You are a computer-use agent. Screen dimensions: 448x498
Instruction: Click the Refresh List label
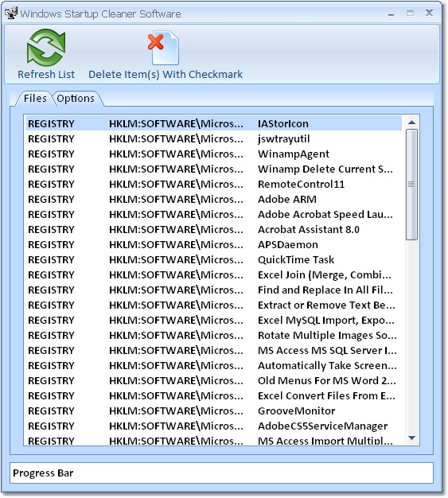(x=46, y=74)
